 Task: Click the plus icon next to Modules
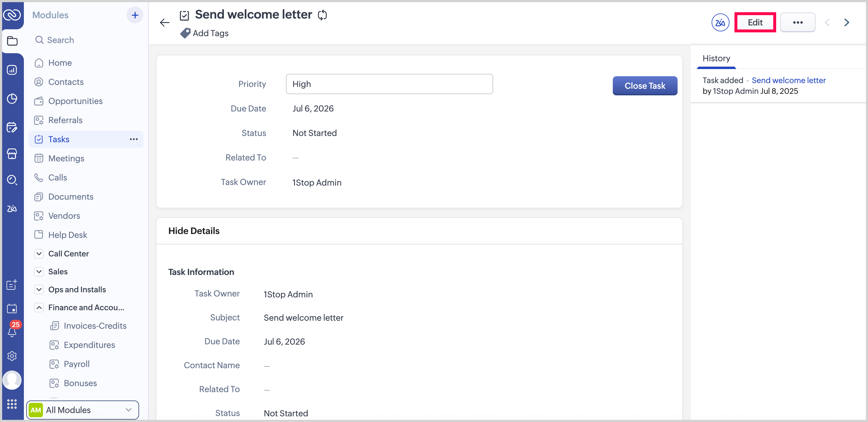click(x=135, y=15)
